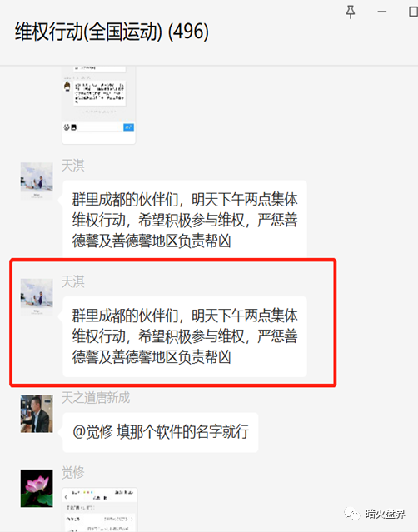Select the sender name 天之道唐新成
Viewport: 418px width, 532px height.
click(x=96, y=398)
